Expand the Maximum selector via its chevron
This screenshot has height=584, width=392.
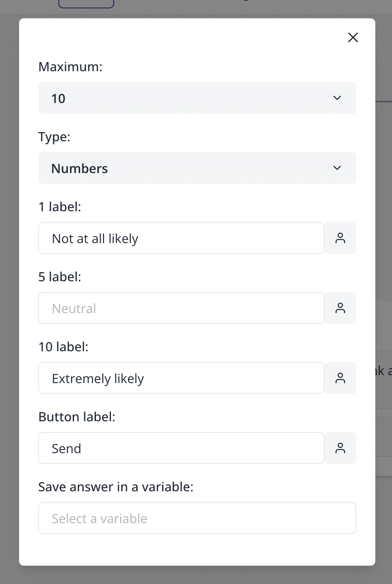[337, 98]
